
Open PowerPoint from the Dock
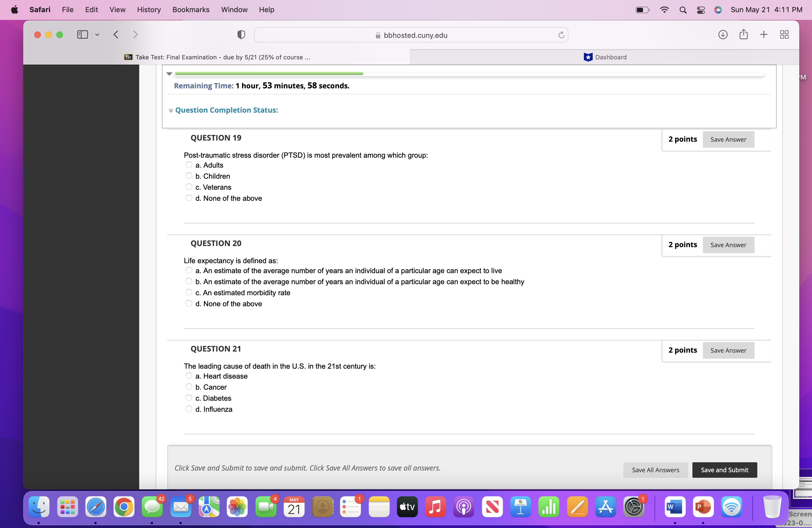(x=703, y=507)
